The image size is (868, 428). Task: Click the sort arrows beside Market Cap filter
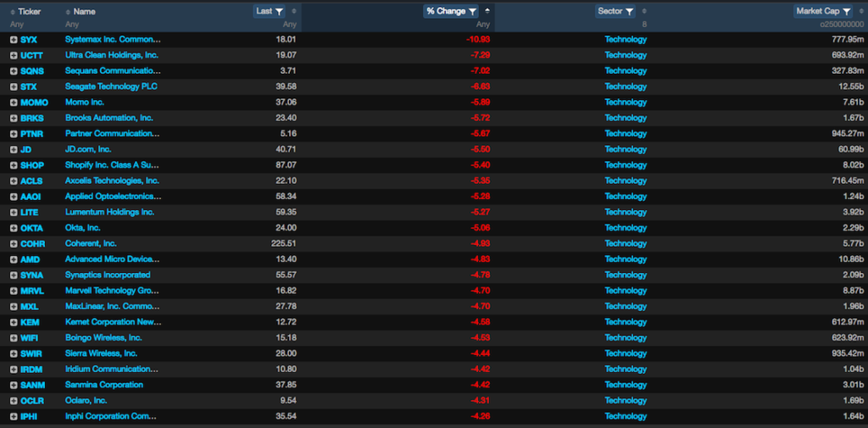click(x=860, y=11)
